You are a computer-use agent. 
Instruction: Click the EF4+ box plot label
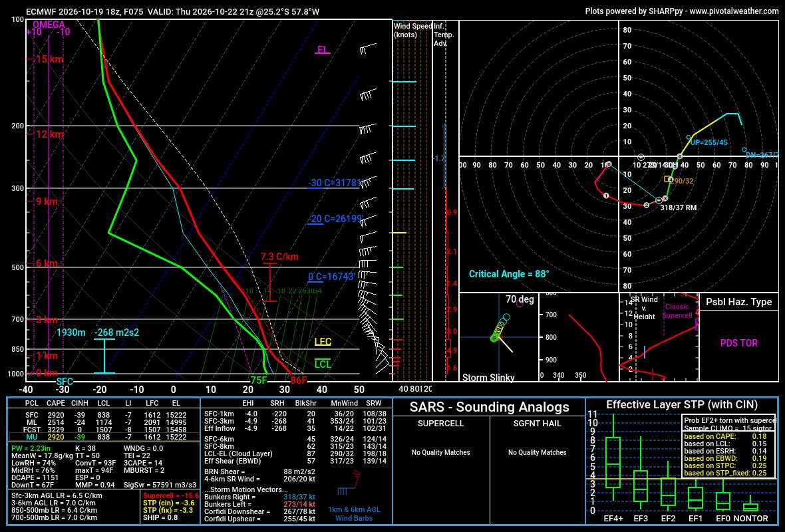(x=613, y=519)
